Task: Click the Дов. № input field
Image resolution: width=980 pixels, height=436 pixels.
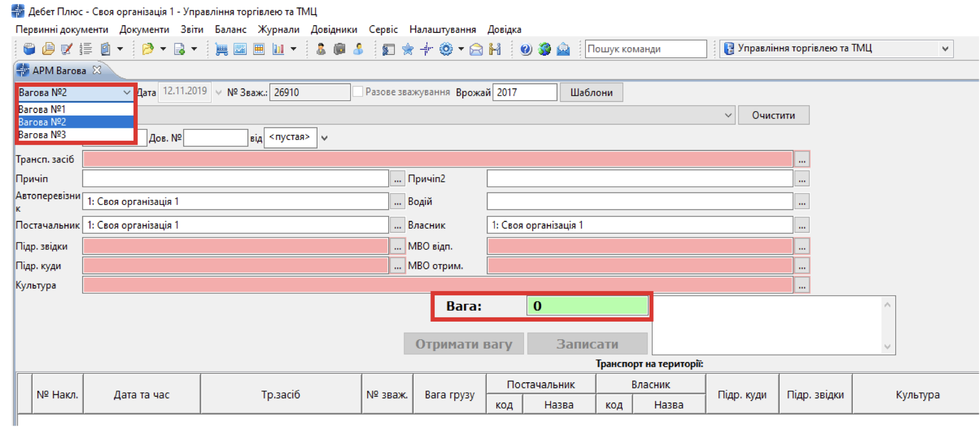Action: (215, 138)
